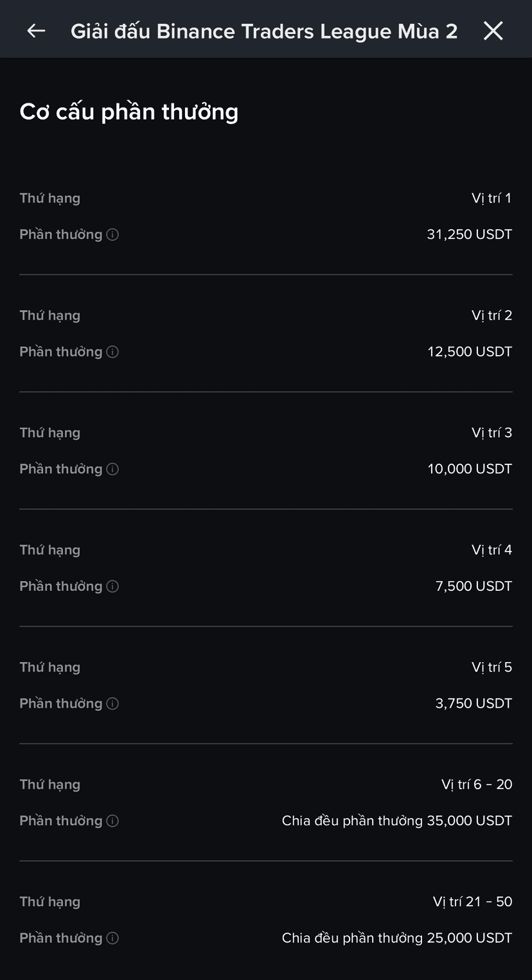The image size is (532, 980).
Task: Tap 'Chia đều phần thưởng 35,000 USDT' text
Action: pos(396,821)
